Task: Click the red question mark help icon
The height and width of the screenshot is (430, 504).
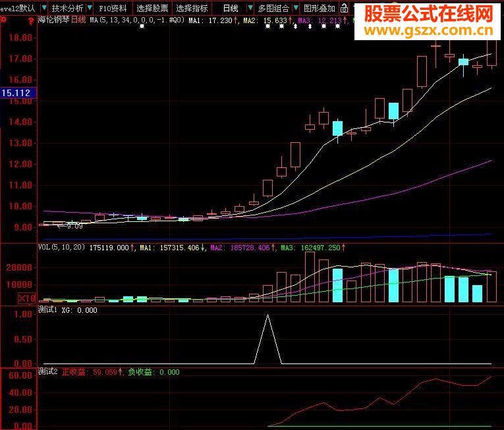Action: (x=30, y=22)
